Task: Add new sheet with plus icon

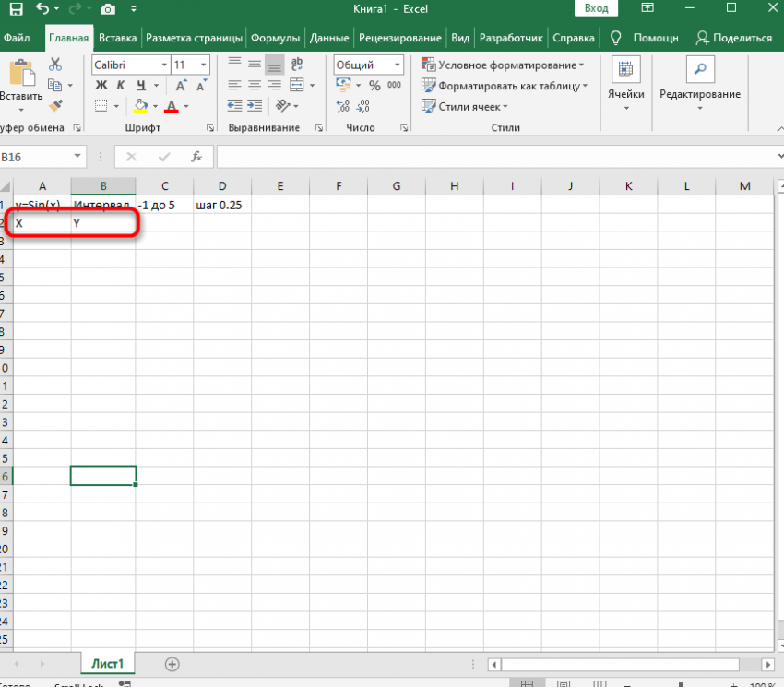Action: pos(172,664)
